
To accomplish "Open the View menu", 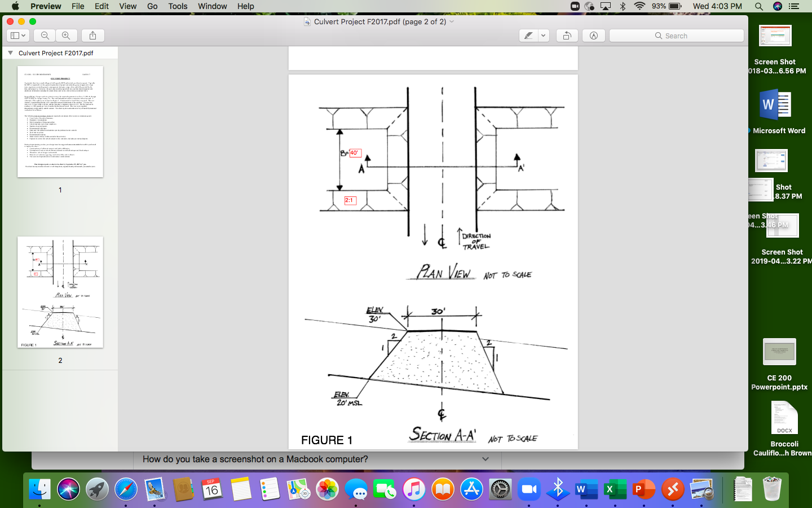I will [x=128, y=6].
